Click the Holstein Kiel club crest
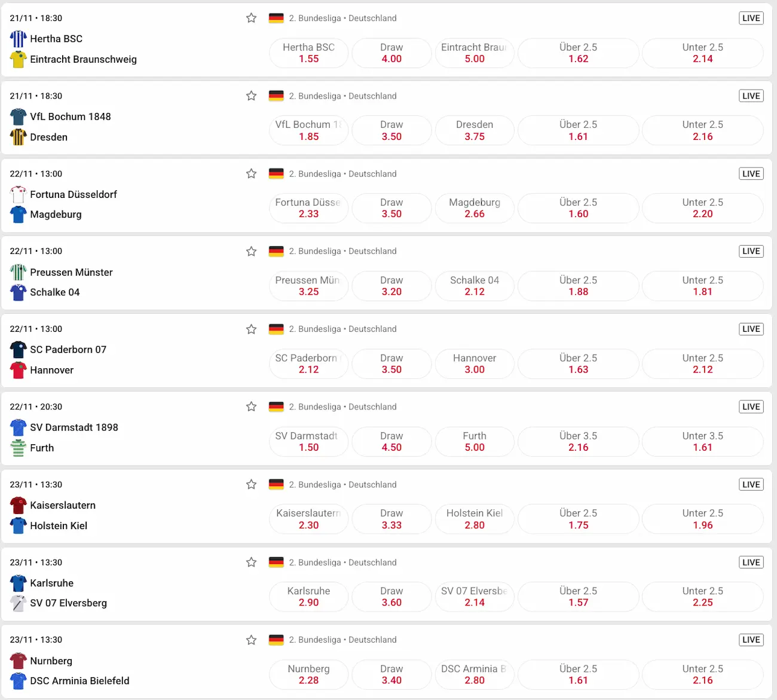 [x=18, y=525]
